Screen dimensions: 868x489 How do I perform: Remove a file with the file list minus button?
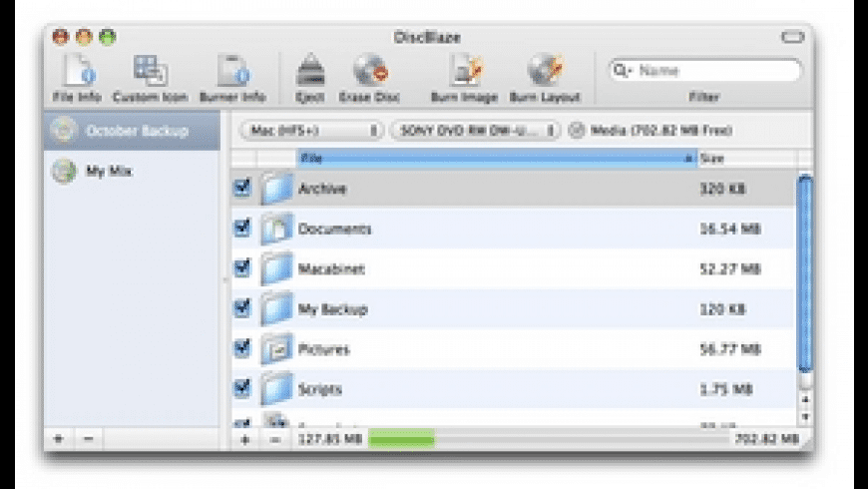tap(275, 440)
